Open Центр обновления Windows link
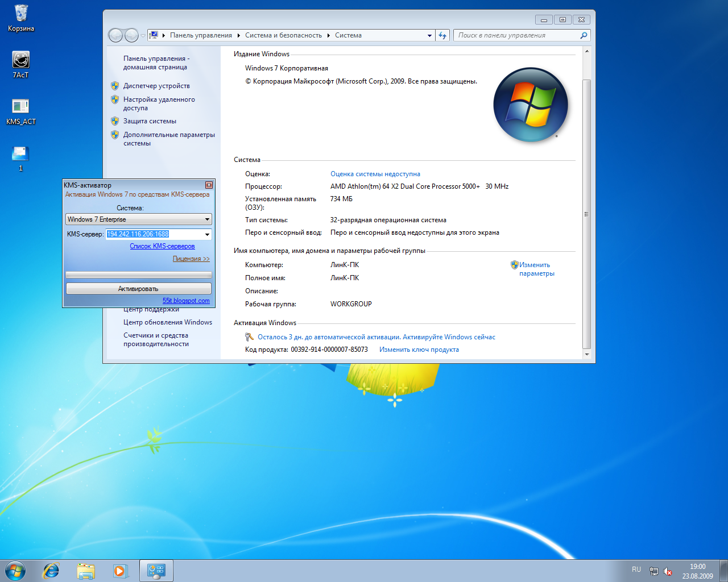 coord(168,322)
